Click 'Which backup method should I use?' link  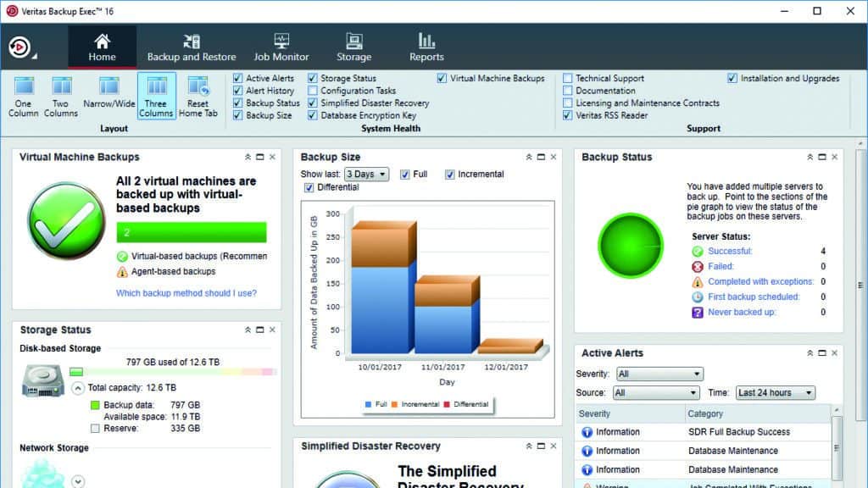(186, 293)
